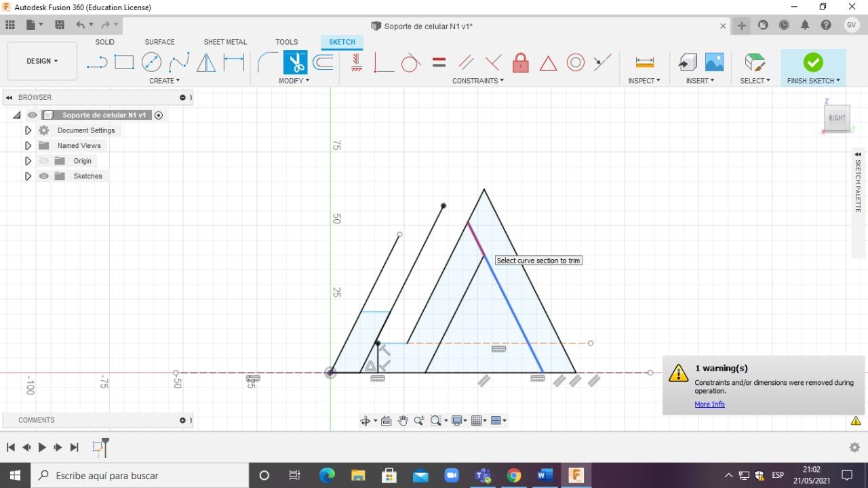
Task: Collapse the Browser panel using double arrows
Action: pyautogui.click(x=9, y=98)
